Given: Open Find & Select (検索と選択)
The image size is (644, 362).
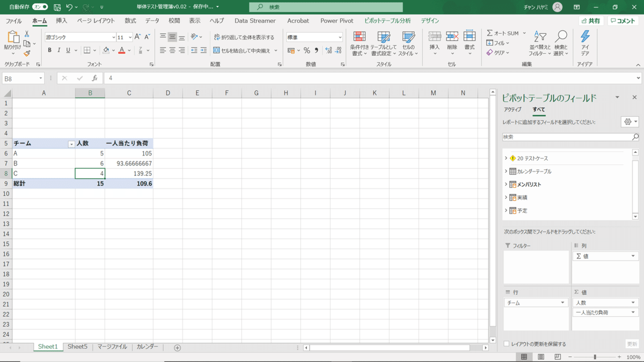Looking at the screenshot, I should point(560,43).
